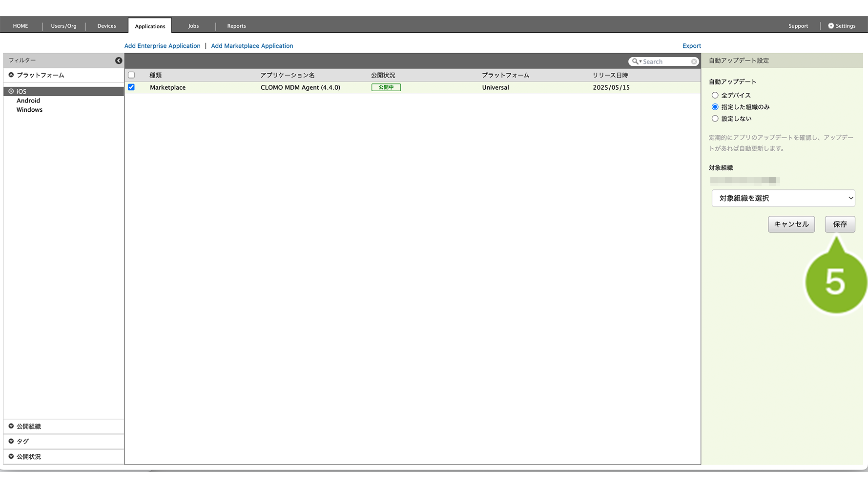Click the Settings gear icon
Viewport: 868px width, 488px height.
(831, 26)
